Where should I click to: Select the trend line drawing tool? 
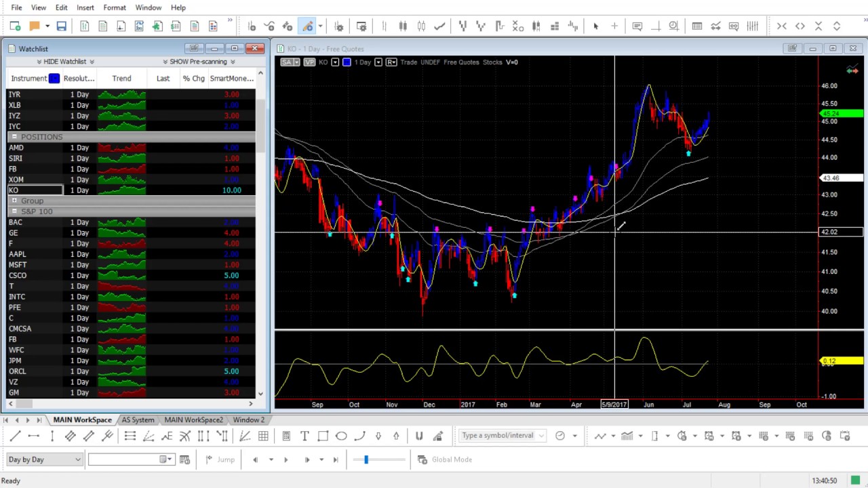[x=15, y=436]
